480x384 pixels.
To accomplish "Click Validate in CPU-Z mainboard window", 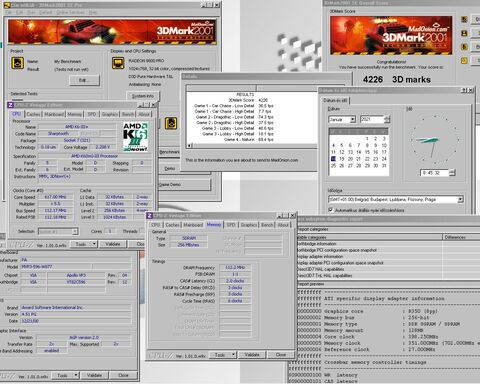I will point(94,375).
